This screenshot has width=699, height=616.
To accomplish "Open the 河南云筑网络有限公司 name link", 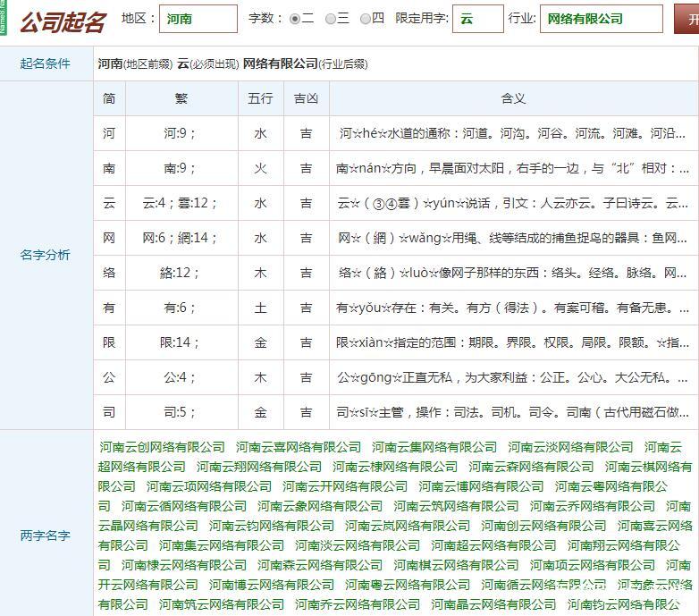I will point(456,506).
